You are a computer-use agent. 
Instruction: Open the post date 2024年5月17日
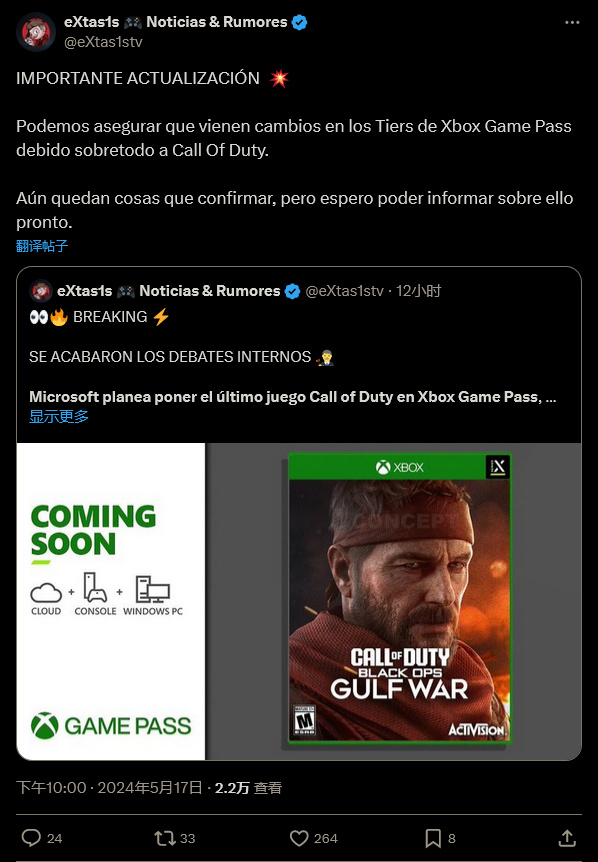coord(150,788)
